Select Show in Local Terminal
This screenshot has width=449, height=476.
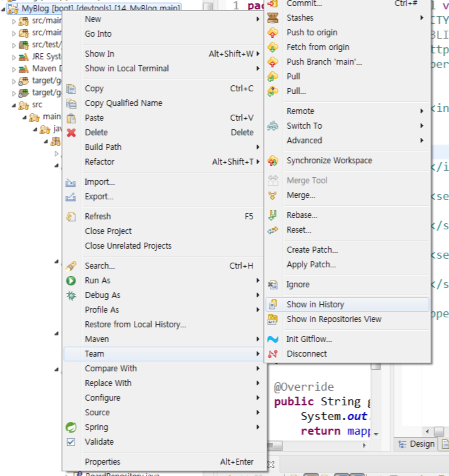(x=127, y=68)
